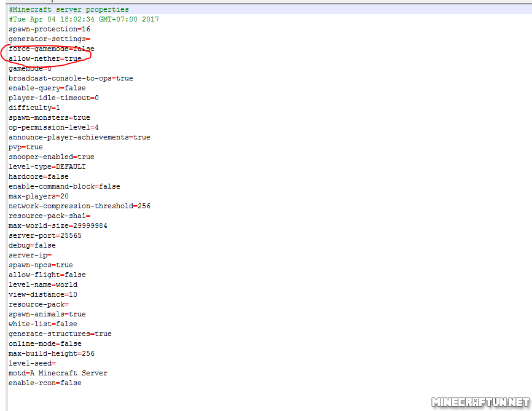Click the 'server-port=25565' line

coord(45,236)
